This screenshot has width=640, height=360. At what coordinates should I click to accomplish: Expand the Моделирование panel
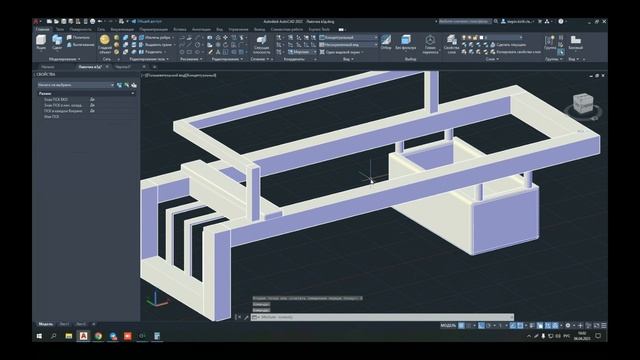(x=64, y=59)
